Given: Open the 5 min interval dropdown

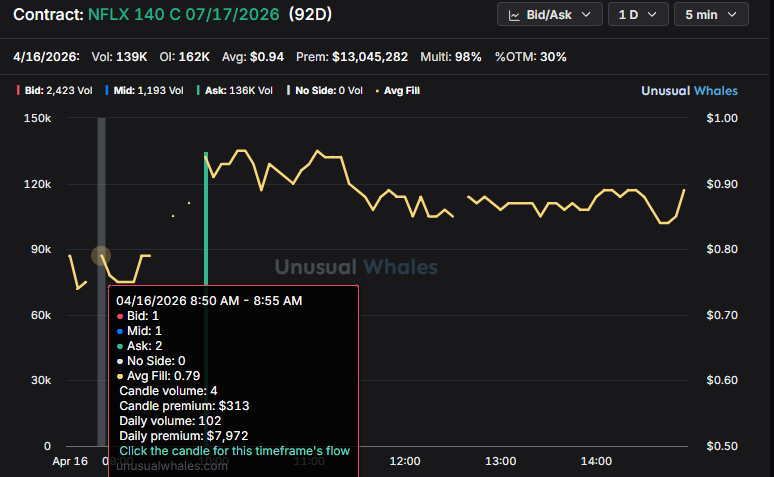Looking at the screenshot, I should (711, 15).
